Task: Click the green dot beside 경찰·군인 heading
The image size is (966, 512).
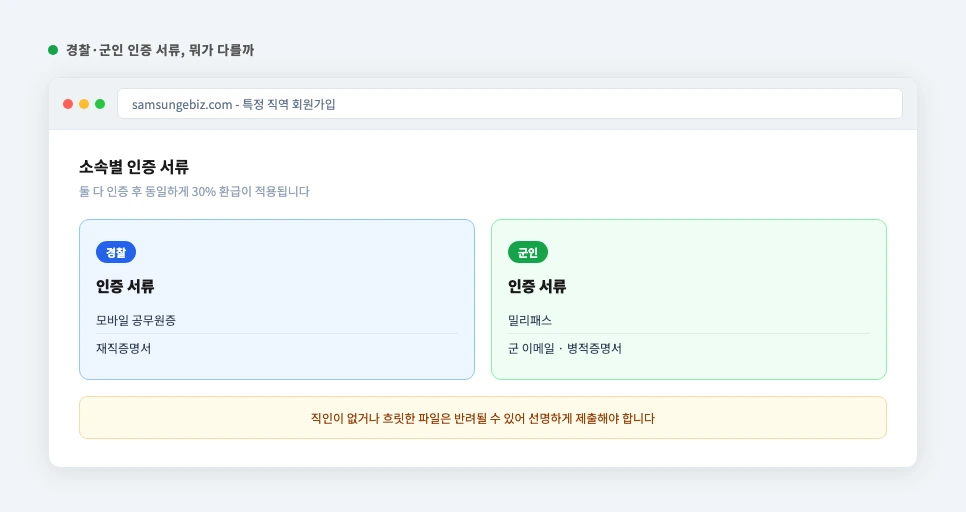Action: [x=53, y=50]
